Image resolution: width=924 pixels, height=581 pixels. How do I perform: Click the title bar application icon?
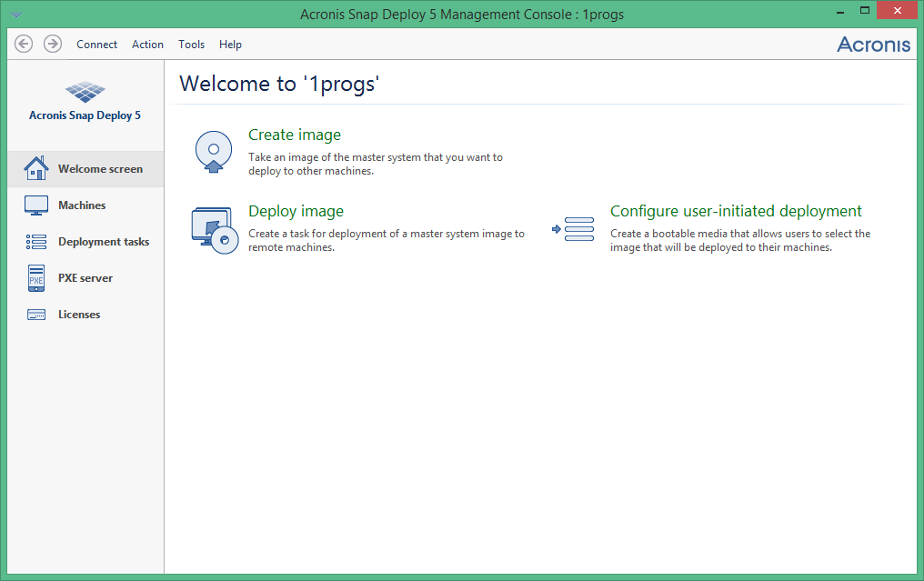[16, 15]
